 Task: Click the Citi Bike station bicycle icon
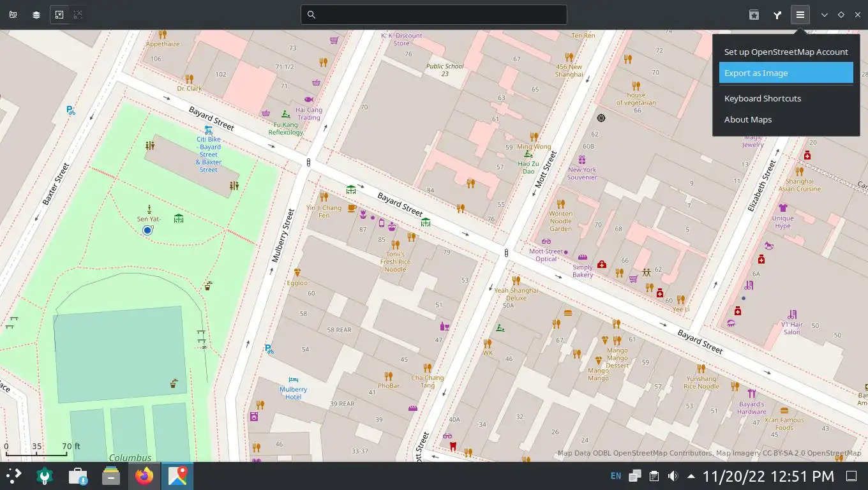209,130
